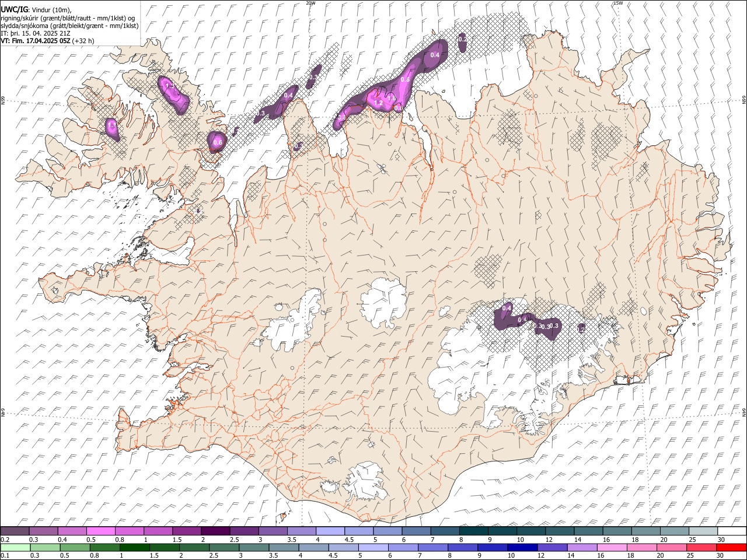The width and height of the screenshot is (747, 560).
Task: Click the upper legend '4.5' scale label
Action: [x=349, y=540]
